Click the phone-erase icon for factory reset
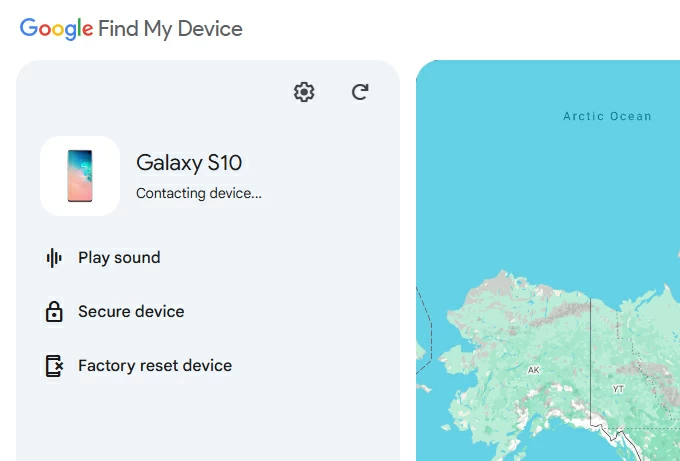Screen dimensions: 680x461 [54, 366]
